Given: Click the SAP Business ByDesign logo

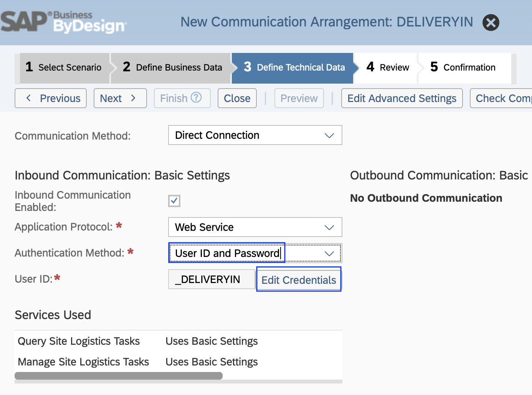Looking at the screenshot, I should (x=61, y=22).
